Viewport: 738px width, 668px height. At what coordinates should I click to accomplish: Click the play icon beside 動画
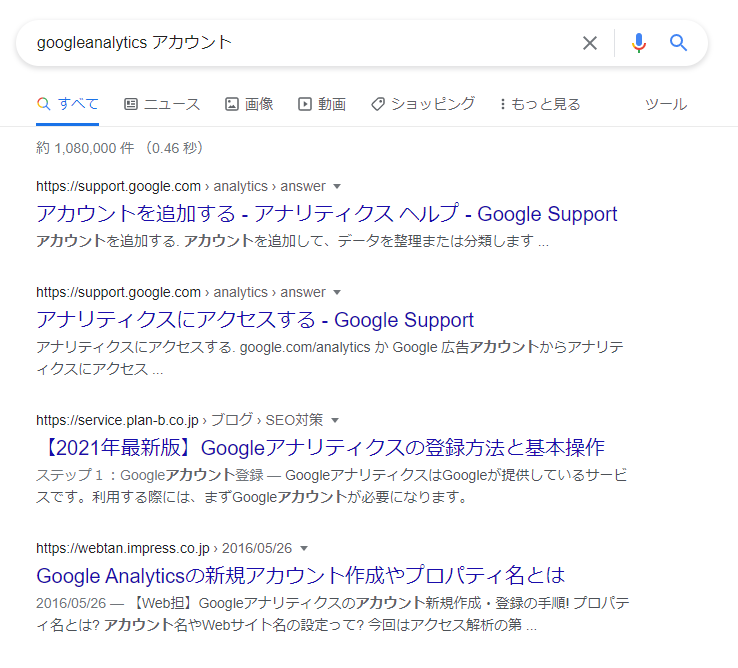(x=305, y=104)
